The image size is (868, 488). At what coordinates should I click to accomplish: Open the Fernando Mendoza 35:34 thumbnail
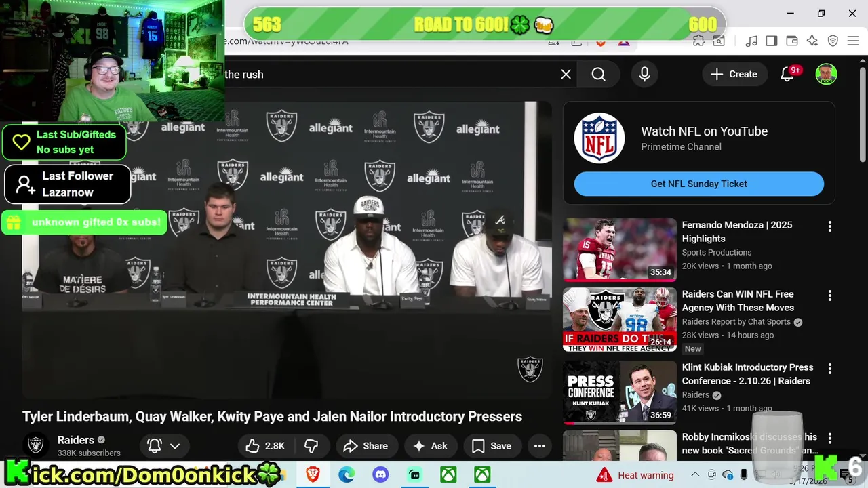pyautogui.click(x=620, y=249)
